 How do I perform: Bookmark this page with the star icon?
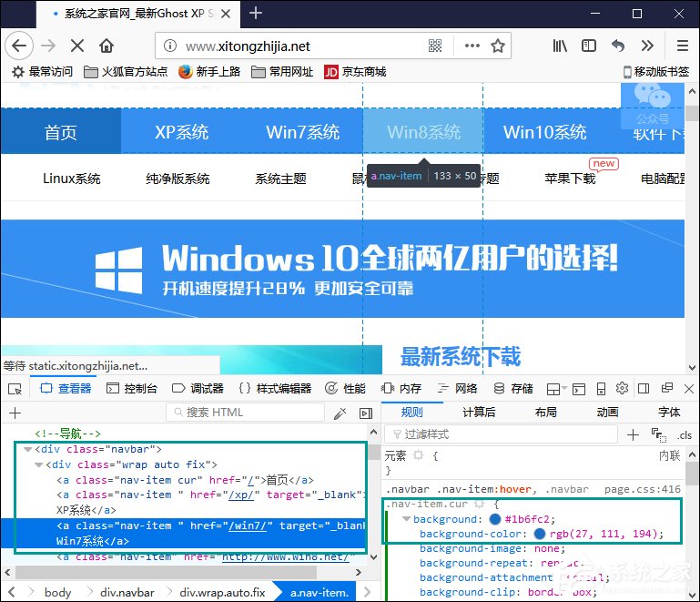[x=498, y=46]
